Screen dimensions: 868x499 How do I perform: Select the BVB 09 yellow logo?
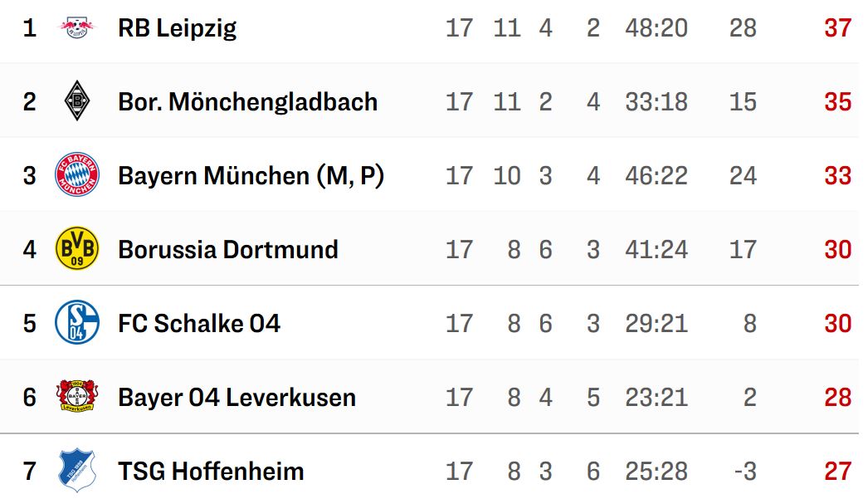77,248
